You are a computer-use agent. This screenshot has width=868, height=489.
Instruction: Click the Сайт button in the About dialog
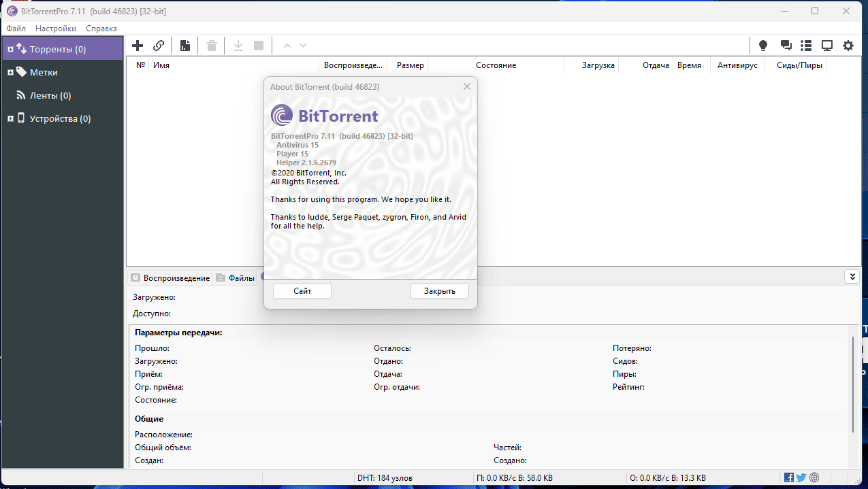[x=302, y=290]
